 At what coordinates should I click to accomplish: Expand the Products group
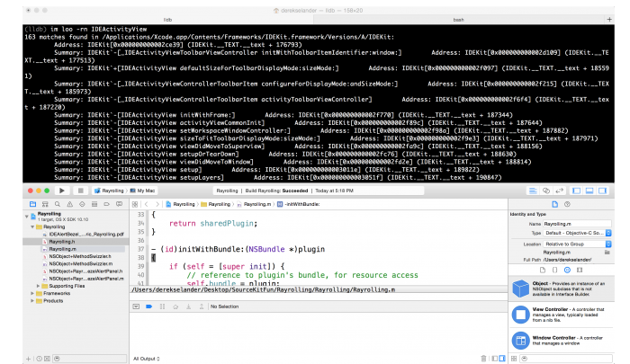click(x=32, y=301)
